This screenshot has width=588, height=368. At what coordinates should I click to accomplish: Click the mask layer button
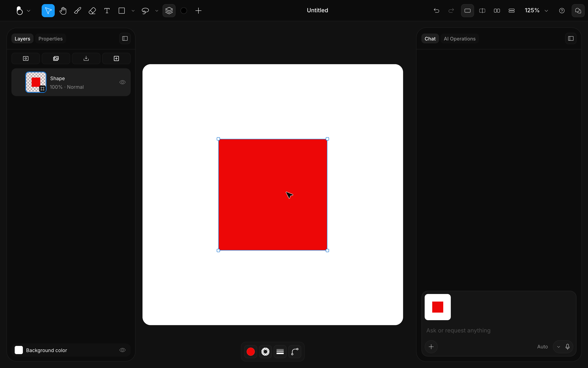[x=26, y=58]
